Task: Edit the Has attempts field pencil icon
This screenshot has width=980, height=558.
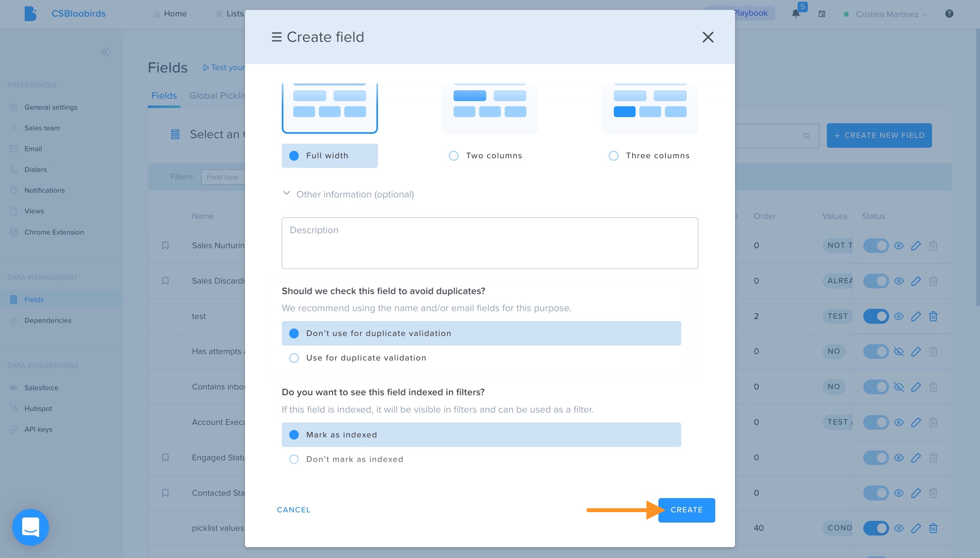Action: click(916, 351)
